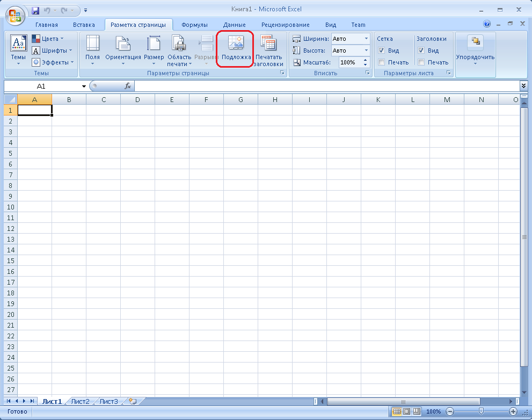
Task: Click the horizontal scrollbar thumb
Action: (x=403, y=401)
